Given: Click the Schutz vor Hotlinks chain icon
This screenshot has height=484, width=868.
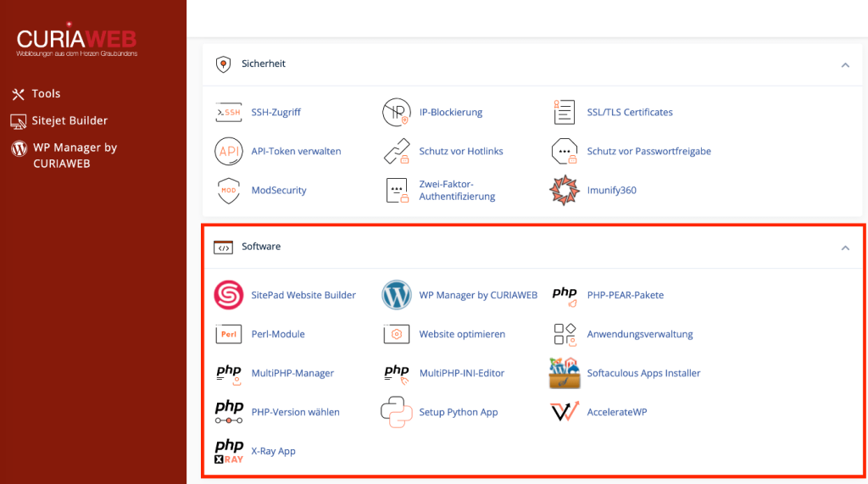Looking at the screenshot, I should [397, 151].
